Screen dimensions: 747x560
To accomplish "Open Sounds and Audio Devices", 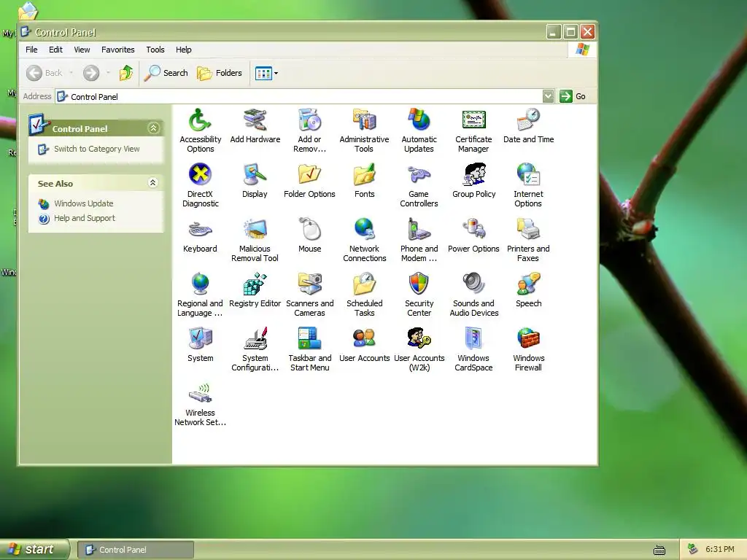I will tap(473, 295).
